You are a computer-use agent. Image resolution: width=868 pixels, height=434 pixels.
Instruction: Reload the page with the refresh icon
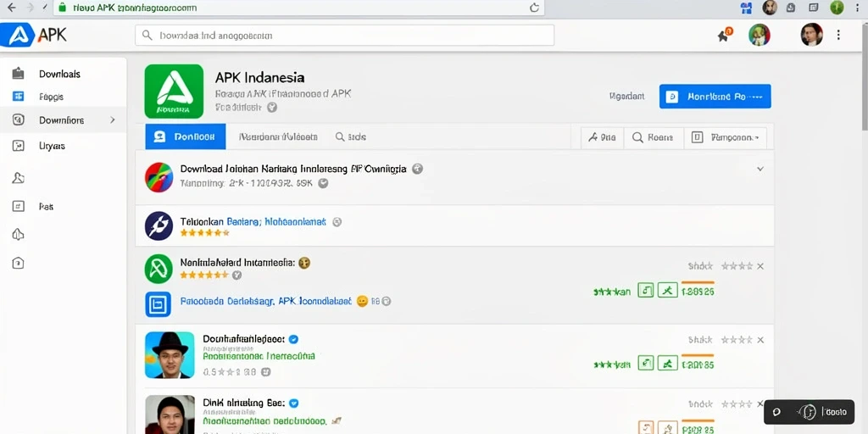point(534,8)
